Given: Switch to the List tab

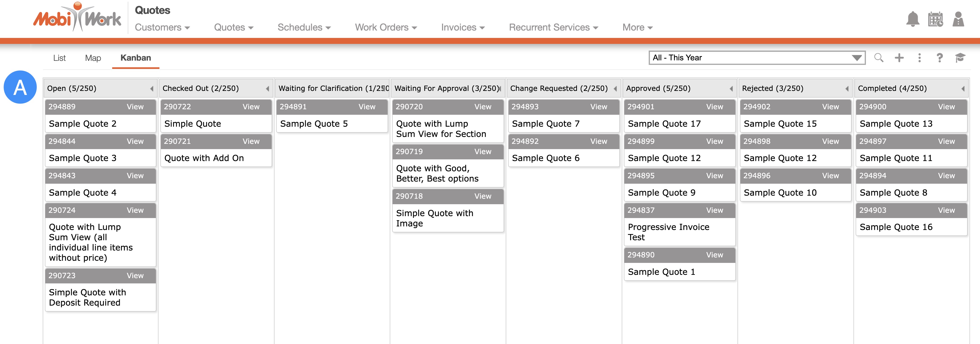Looking at the screenshot, I should point(59,58).
